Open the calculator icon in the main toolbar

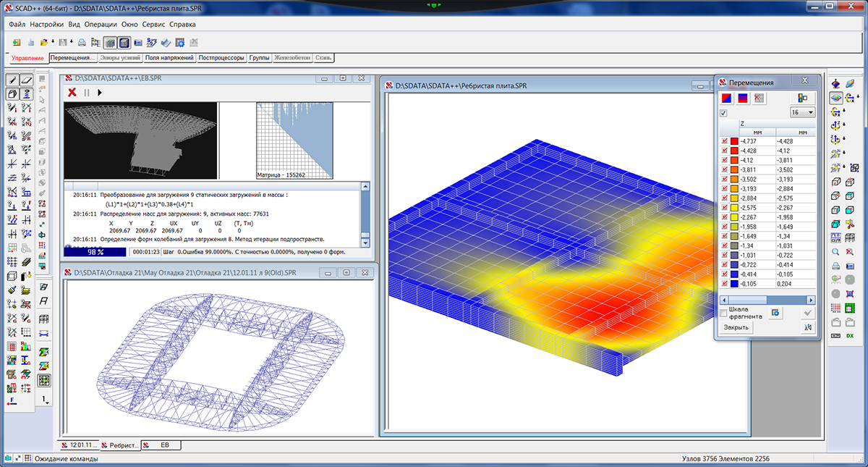(124, 43)
